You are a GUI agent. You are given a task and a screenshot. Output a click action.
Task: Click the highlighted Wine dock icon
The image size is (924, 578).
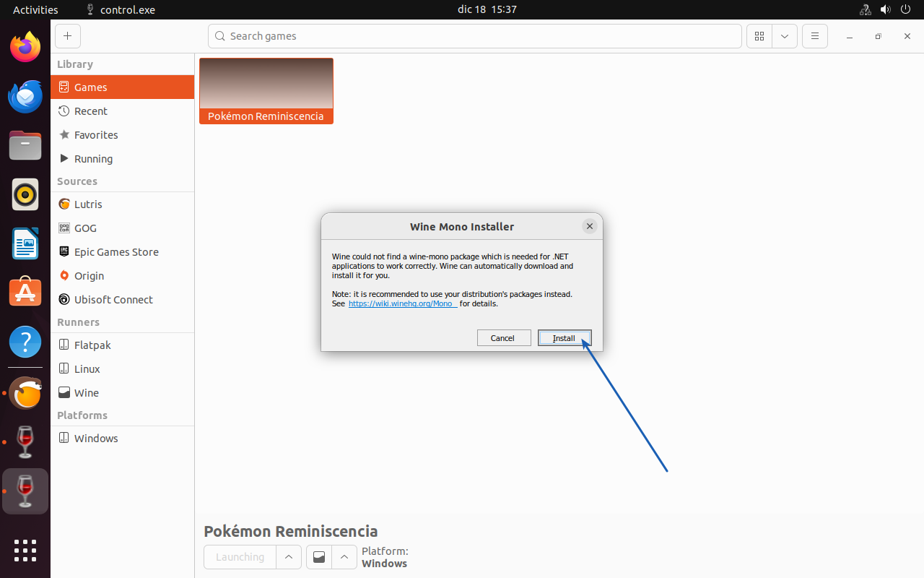(25, 491)
